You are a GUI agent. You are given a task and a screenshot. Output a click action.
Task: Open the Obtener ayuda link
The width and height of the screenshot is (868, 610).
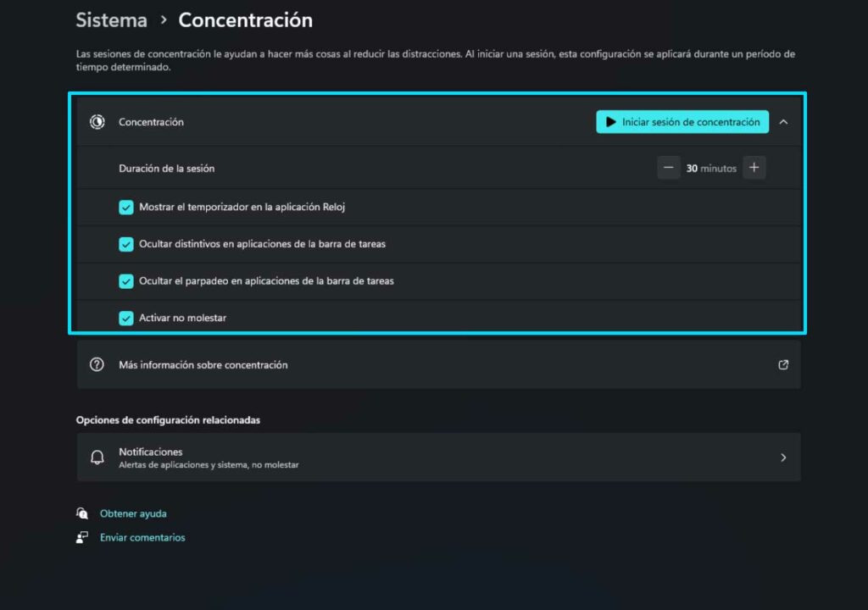click(x=133, y=513)
